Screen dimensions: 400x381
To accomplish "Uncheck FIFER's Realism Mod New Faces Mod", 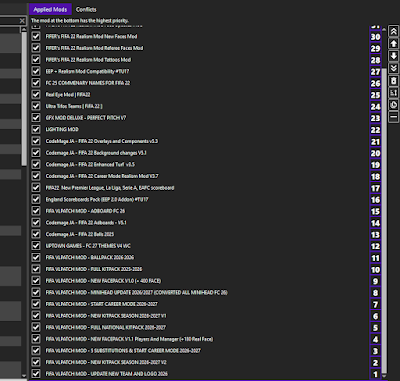I will (x=36, y=36).
